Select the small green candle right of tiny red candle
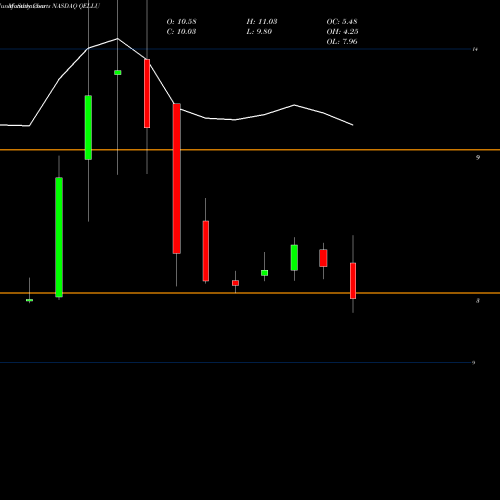Image resolution: width=500 pixels, height=500 pixels. click(x=264, y=273)
